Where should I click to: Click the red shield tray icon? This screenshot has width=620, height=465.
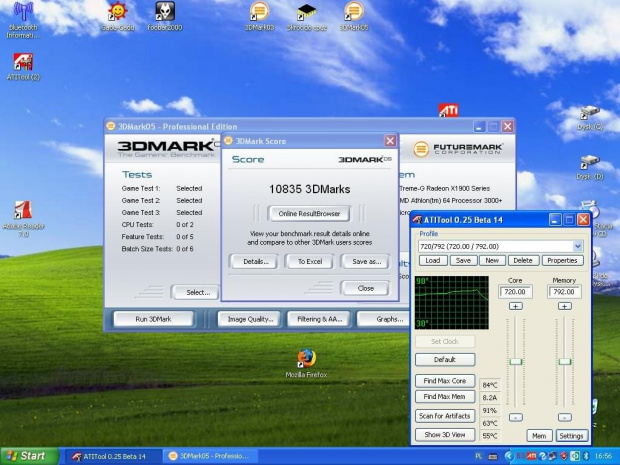[564, 456]
